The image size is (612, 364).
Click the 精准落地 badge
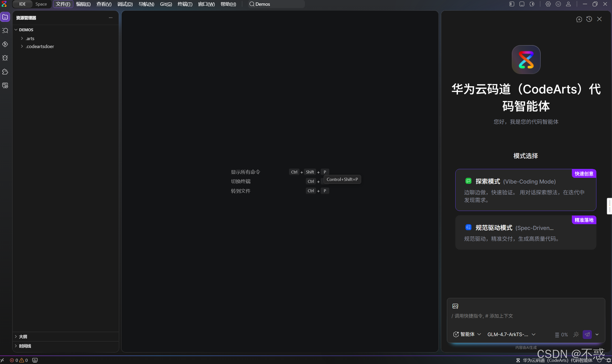[584, 220]
